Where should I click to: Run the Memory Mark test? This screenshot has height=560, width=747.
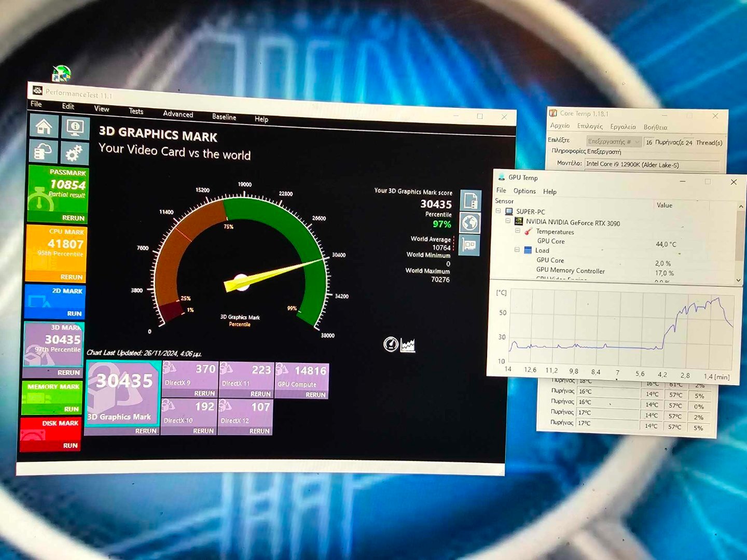point(72,409)
